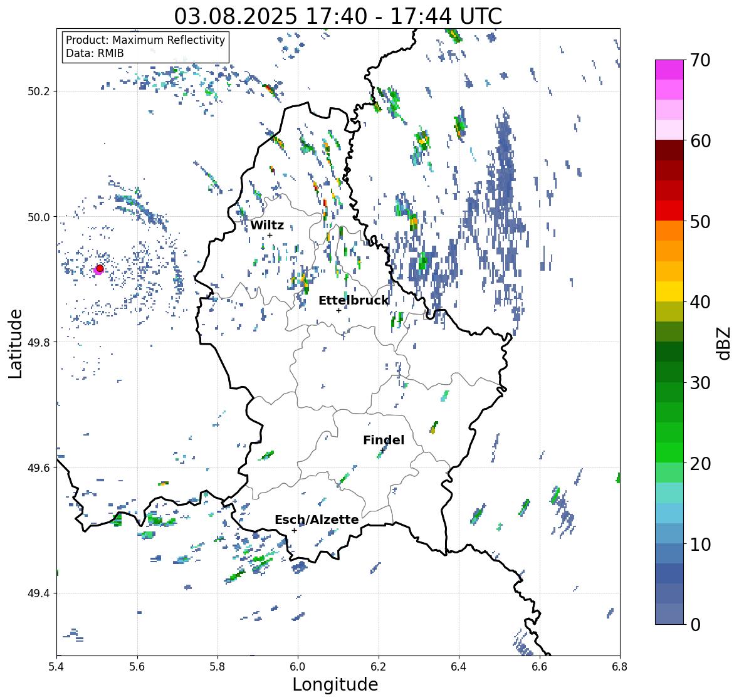Click the magenta 70 dBZ colorbar segment

tap(669, 70)
